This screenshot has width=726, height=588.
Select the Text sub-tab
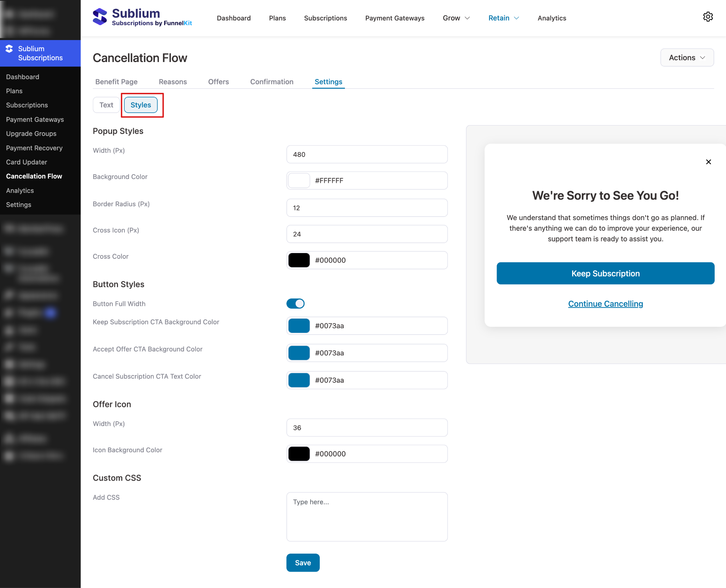(106, 105)
